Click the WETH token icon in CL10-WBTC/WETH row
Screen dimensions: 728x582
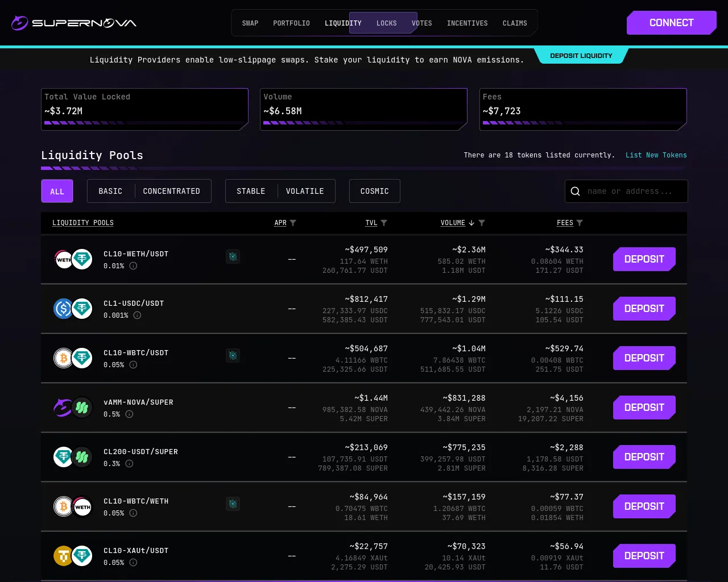82,506
